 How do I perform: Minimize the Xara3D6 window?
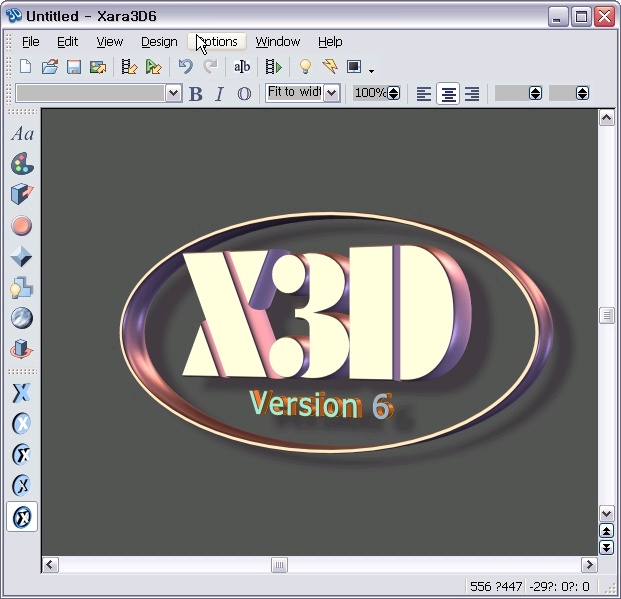point(558,17)
